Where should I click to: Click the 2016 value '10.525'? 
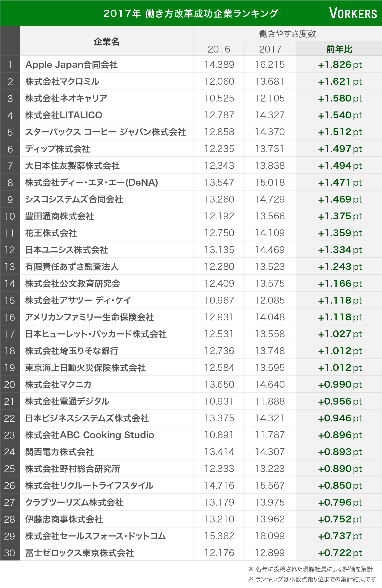219,98
